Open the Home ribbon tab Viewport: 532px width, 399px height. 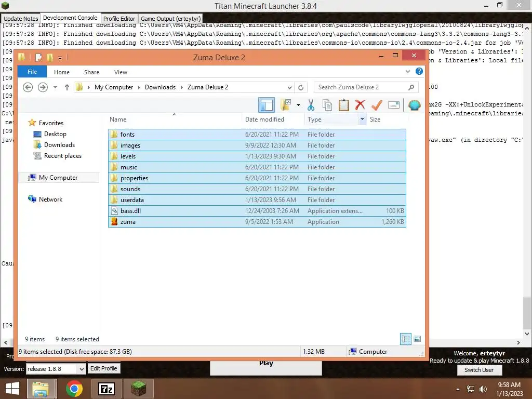(62, 72)
